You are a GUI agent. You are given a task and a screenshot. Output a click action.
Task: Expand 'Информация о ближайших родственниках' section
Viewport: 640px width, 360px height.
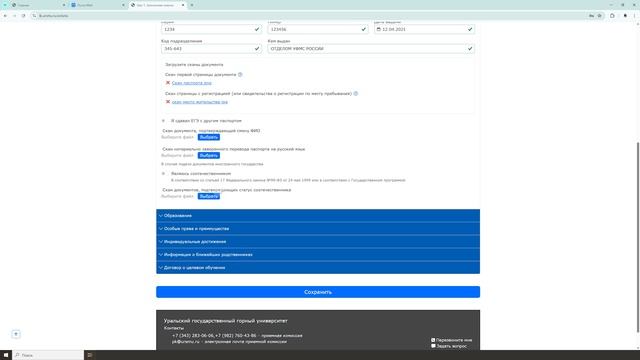click(318, 255)
